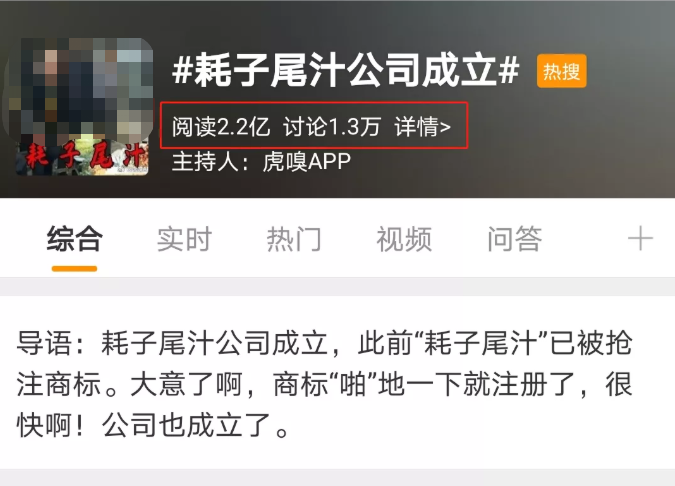Click the orange underline beneath 综合
Viewport: 675px width, 486px height.
pos(74,269)
